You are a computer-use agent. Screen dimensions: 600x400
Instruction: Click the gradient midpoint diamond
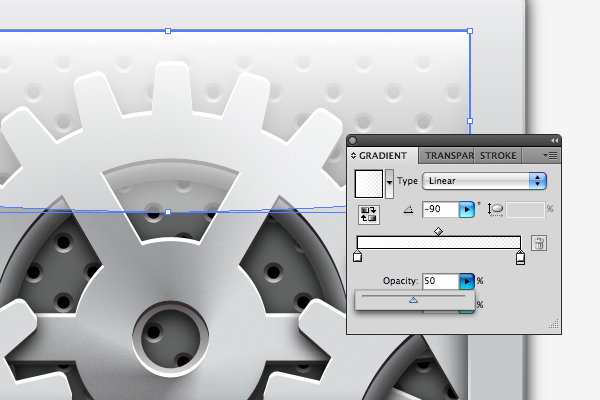point(439,231)
